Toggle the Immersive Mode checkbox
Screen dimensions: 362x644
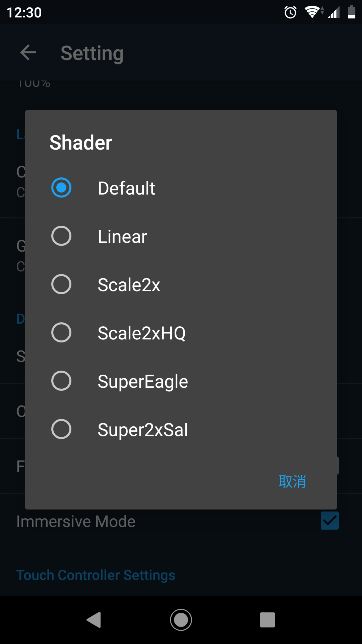[x=329, y=521]
